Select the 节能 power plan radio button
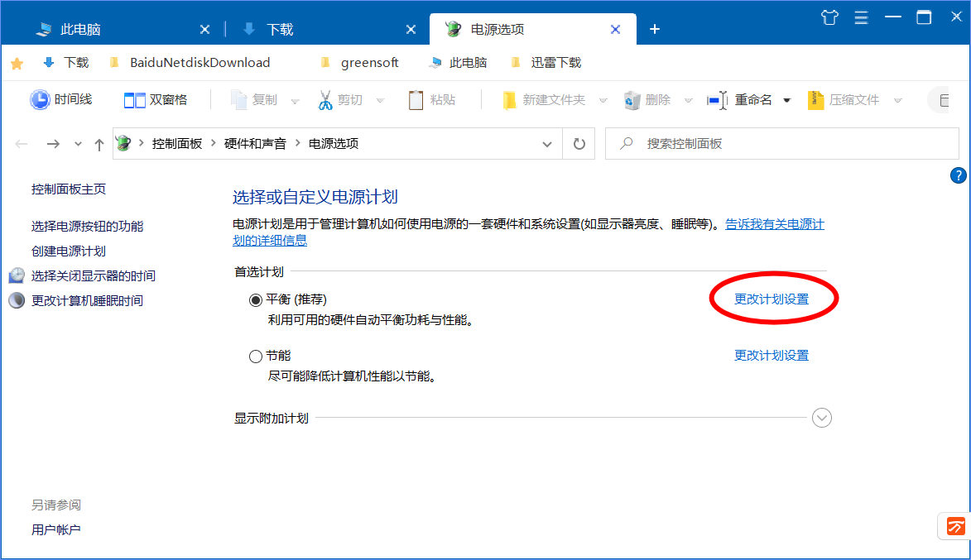Viewport: 971px width, 560px height. (x=256, y=356)
